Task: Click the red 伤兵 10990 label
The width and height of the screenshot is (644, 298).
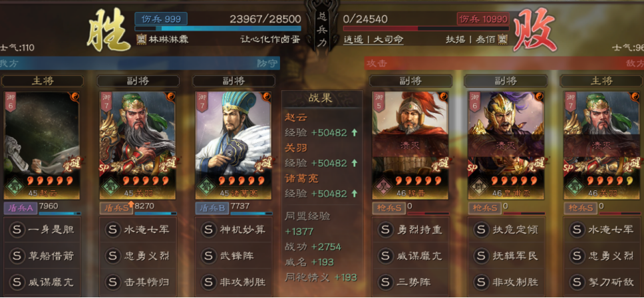Action: (x=483, y=19)
